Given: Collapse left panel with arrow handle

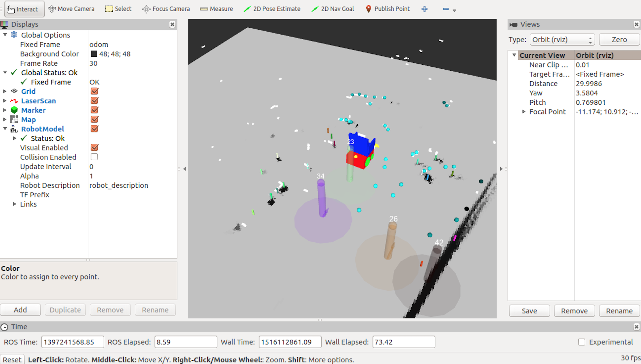Looking at the screenshot, I should 184,169.
